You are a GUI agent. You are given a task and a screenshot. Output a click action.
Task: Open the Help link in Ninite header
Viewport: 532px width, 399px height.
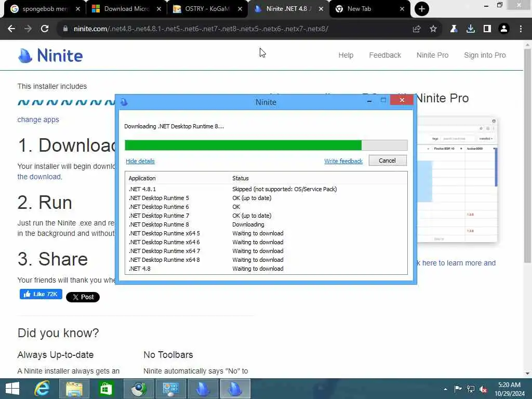tap(345, 55)
